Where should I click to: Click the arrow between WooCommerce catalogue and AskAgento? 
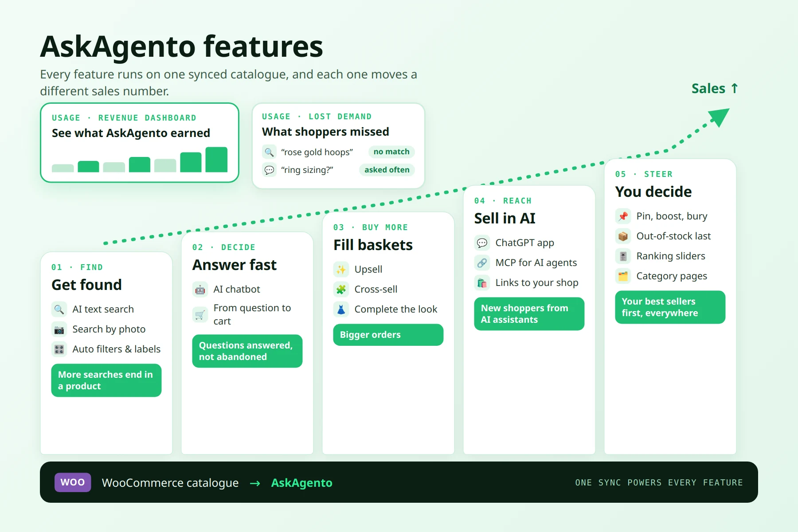coord(255,483)
